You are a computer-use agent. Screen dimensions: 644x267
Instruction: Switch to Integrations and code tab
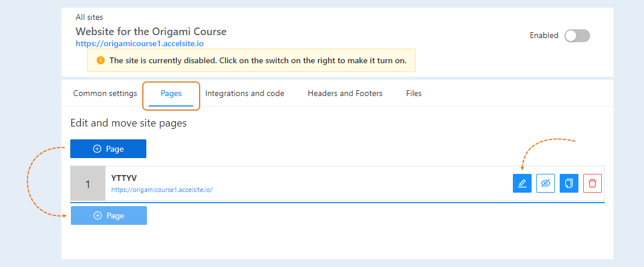(245, 94)
